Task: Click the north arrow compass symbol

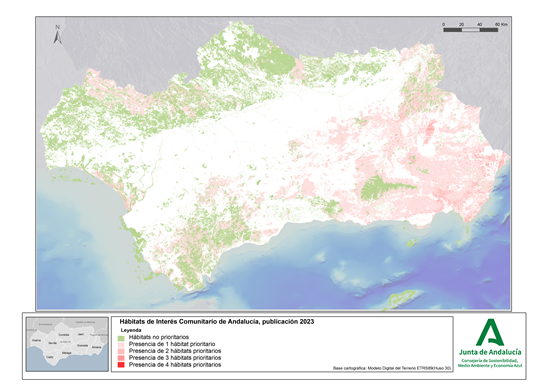Action: (58, 35)
